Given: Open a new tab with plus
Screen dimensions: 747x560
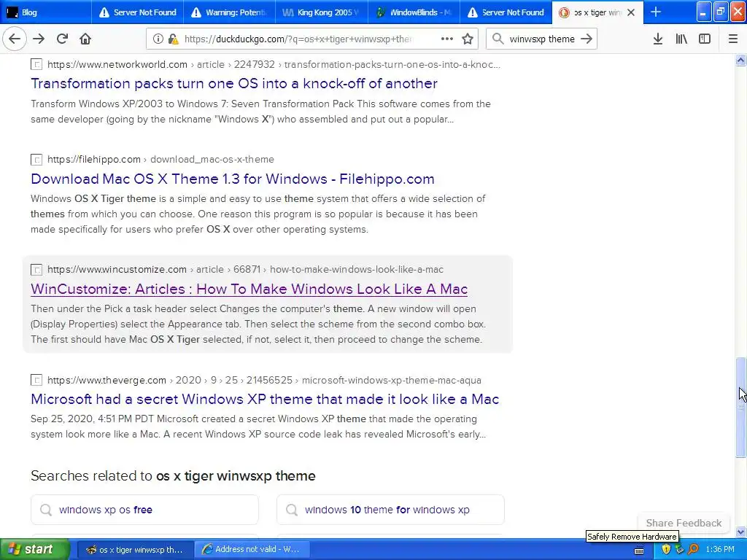Looking at the screenshot, I should click(x=656, y=12).
